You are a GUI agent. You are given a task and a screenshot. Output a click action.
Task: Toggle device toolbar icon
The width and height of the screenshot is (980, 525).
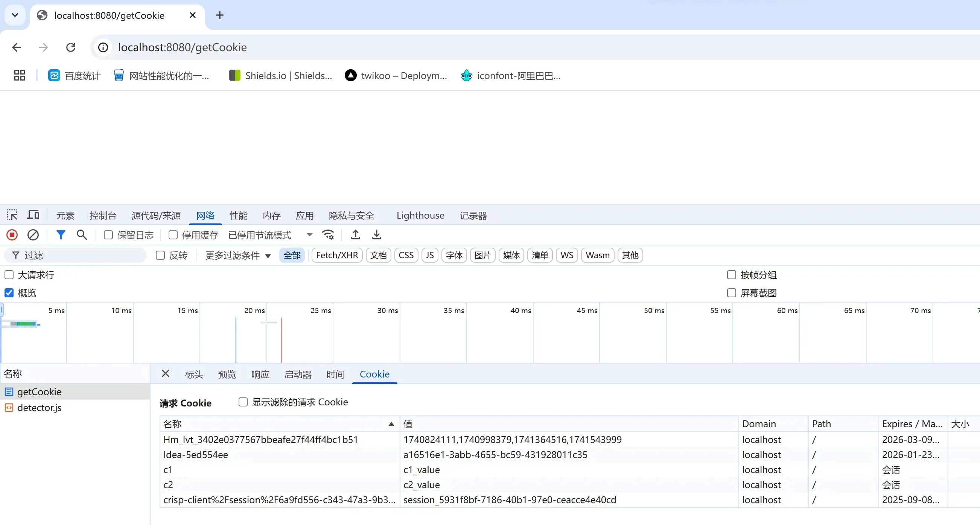tap(33, 215)
